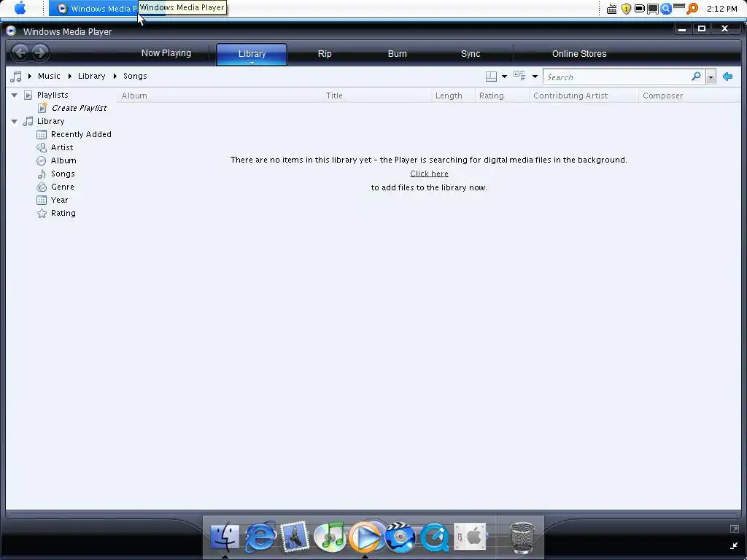Sort by the Length column header
This screenshot has height=560, width=747.
453,96
